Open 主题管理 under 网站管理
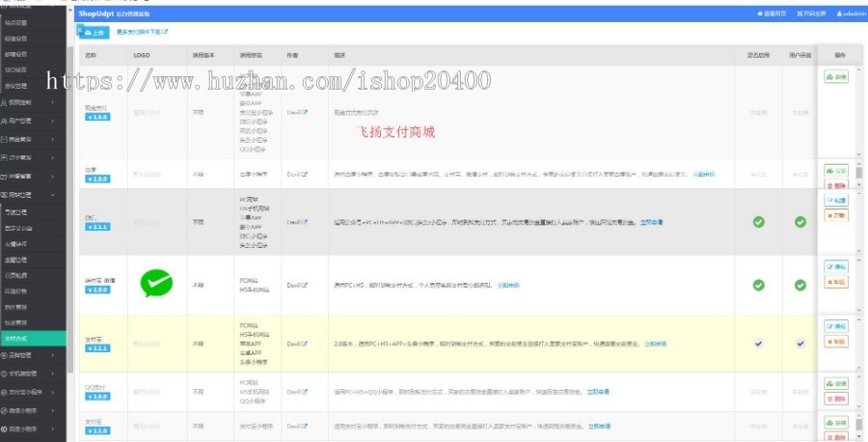868x442 pixels. (15, 260)
